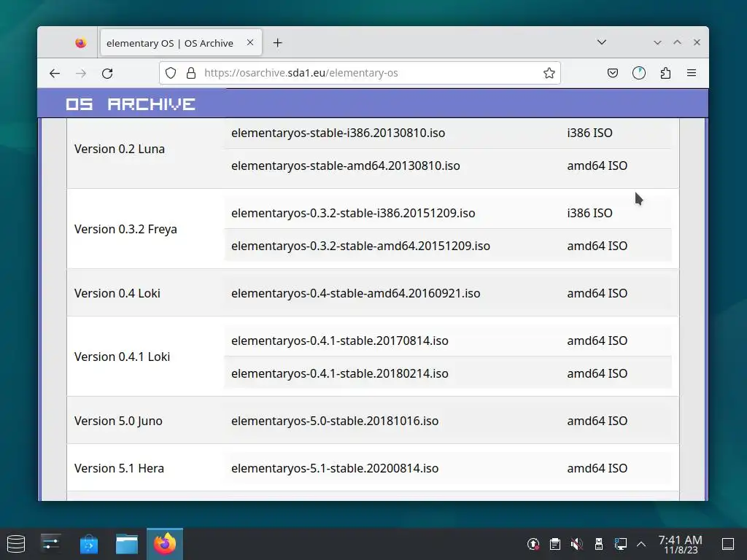Select the elementary OS | OS Archive tab
This screenshot has width=747, height=560.
(181, 43)
